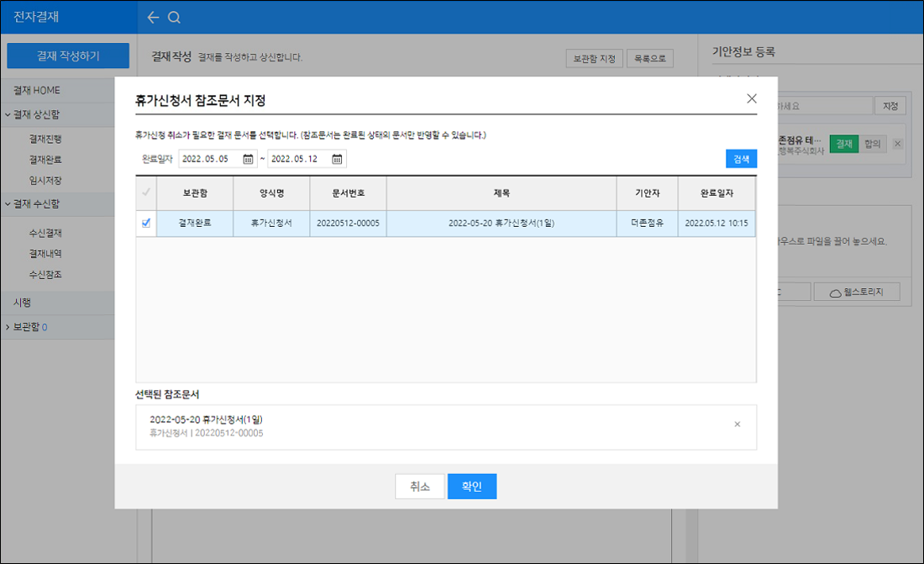
Task: Click the 취소 cancel button
Action: pyautogui.click(x=419, y=487)
